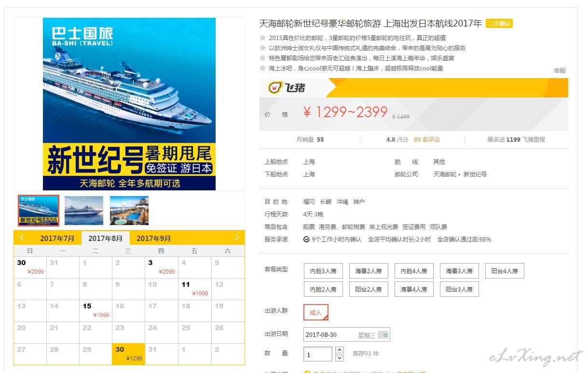
Task: Open the 89 条评论 reviews link
Action: [x=427, y=139]
